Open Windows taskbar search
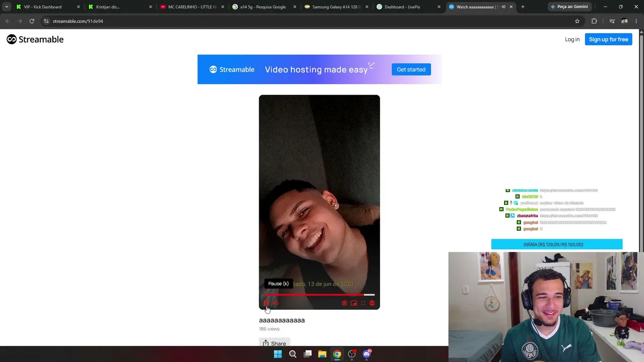 [x=293, y=354]
